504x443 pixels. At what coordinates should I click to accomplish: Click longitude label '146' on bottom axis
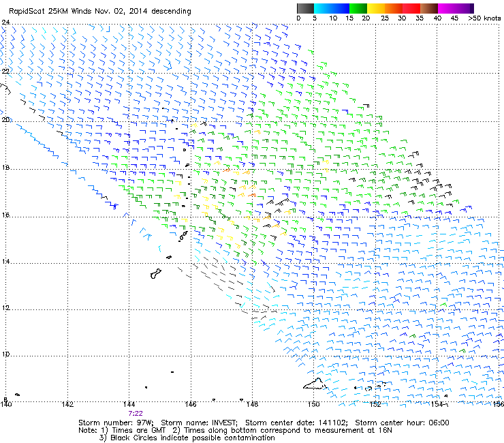tap(191, 404)
